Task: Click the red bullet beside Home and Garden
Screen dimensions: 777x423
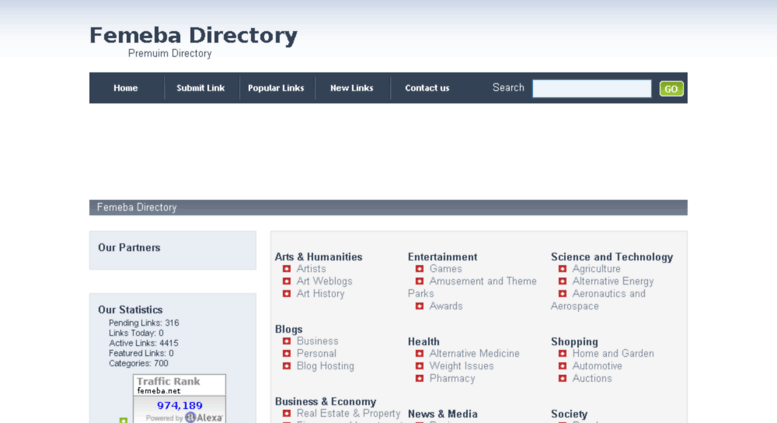Action: click(562, 354)
